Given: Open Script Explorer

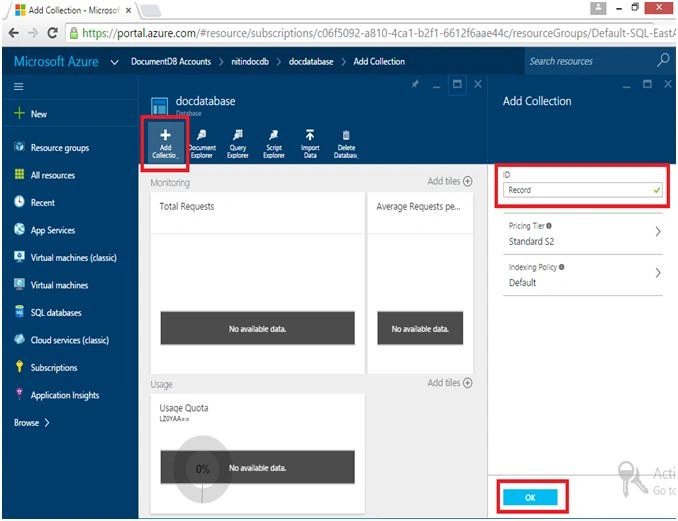Looking at the screenshot, I should pos(274,144).
